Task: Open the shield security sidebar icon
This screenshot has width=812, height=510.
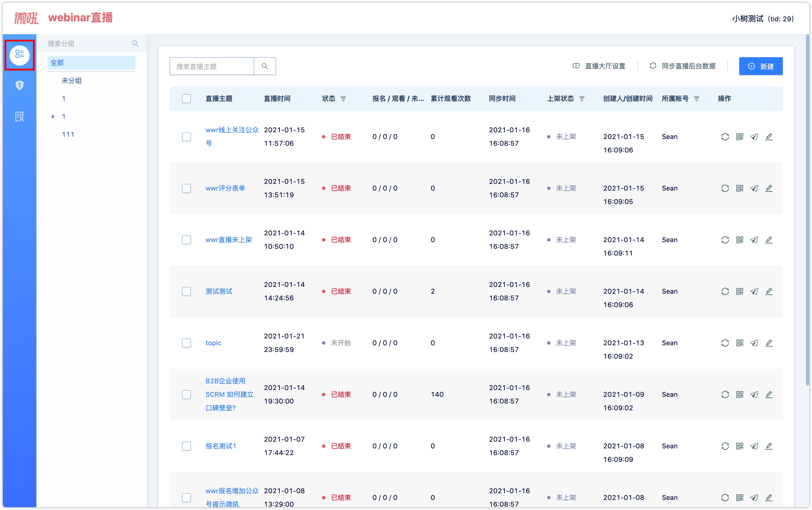Action: (20, 85)
